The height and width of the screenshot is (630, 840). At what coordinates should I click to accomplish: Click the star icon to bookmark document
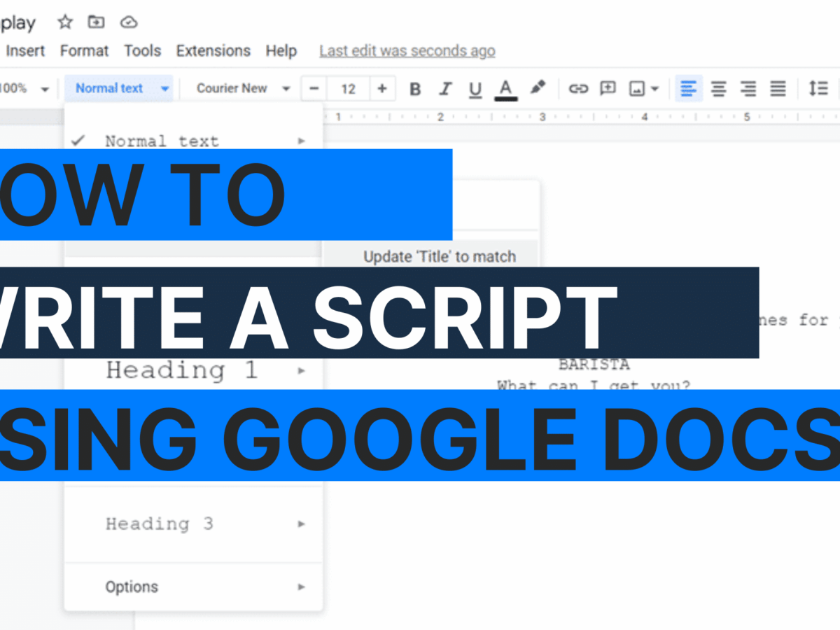click(65, 22)
